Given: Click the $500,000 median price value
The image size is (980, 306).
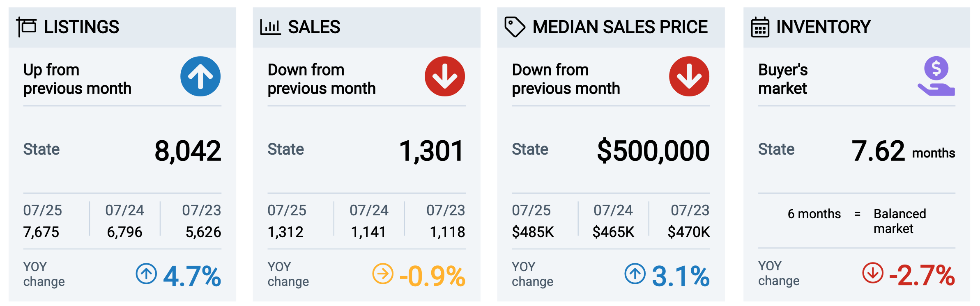Looking at the screenshot, I should coord(653,151).
